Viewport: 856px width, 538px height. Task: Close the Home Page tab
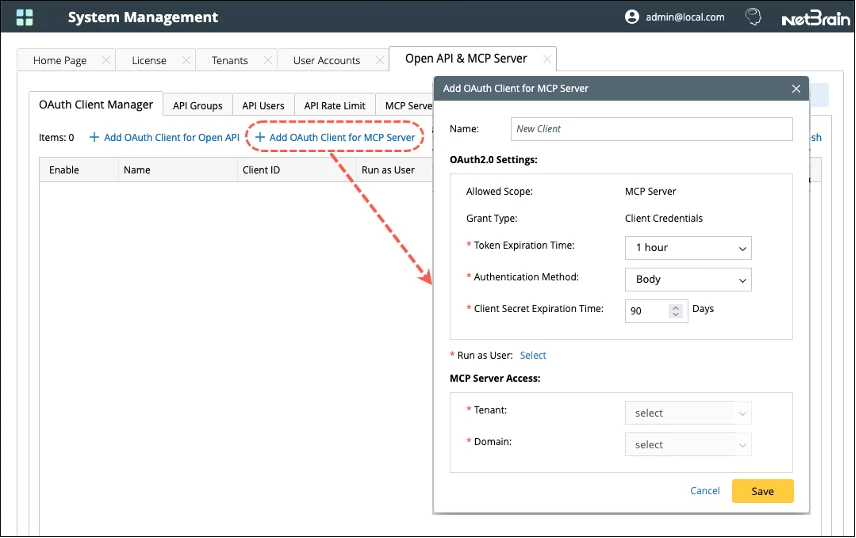click(106, 60)
